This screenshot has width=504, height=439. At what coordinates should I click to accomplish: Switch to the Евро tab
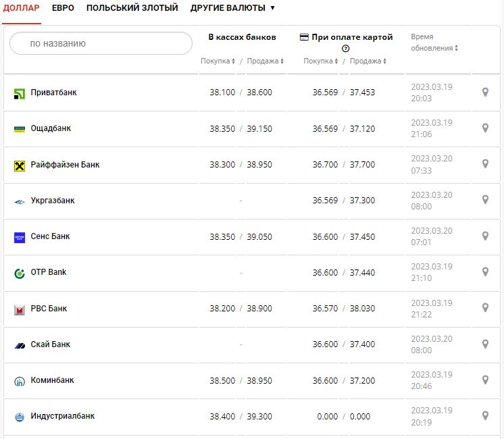63,8
